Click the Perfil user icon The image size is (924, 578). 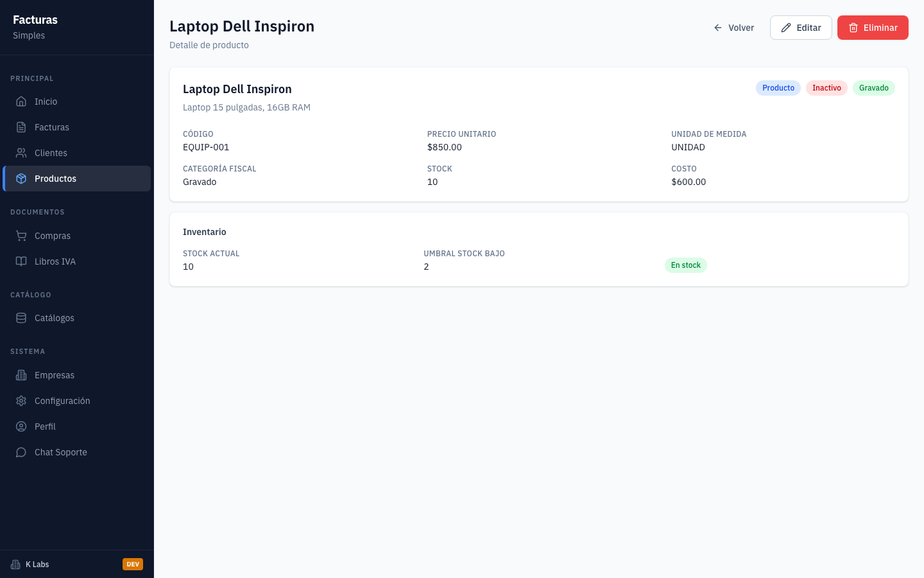21,426
